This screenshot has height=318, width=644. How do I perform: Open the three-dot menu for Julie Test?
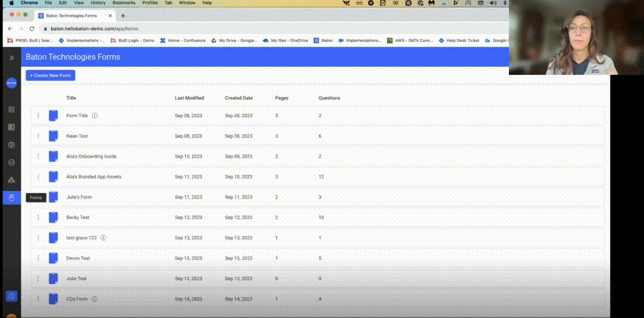(x=38, y=278)
